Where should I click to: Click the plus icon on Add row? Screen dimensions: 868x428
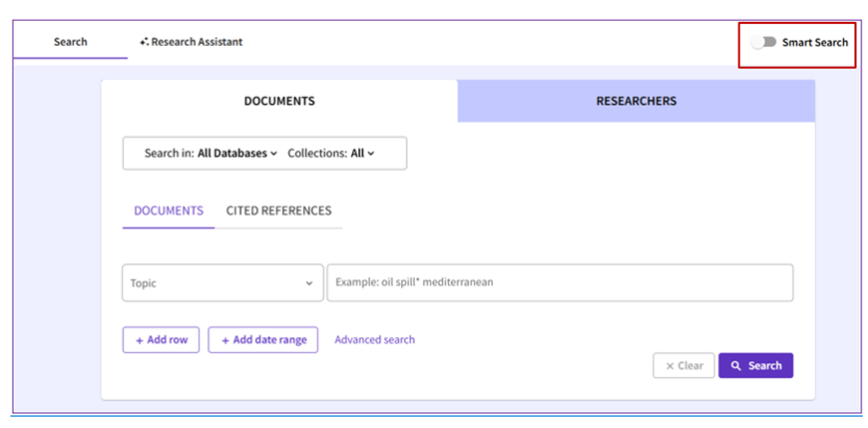pyautogui.click(x=139, y=340)
